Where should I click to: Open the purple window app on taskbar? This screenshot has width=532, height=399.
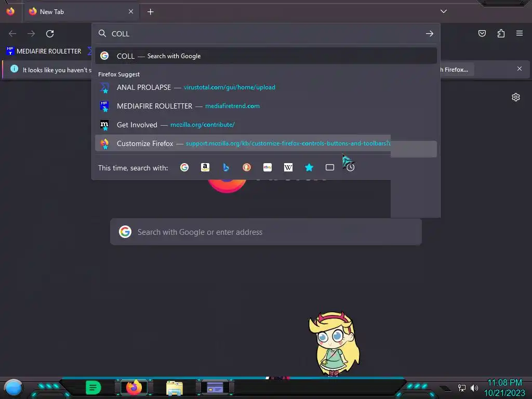[215, 388]
